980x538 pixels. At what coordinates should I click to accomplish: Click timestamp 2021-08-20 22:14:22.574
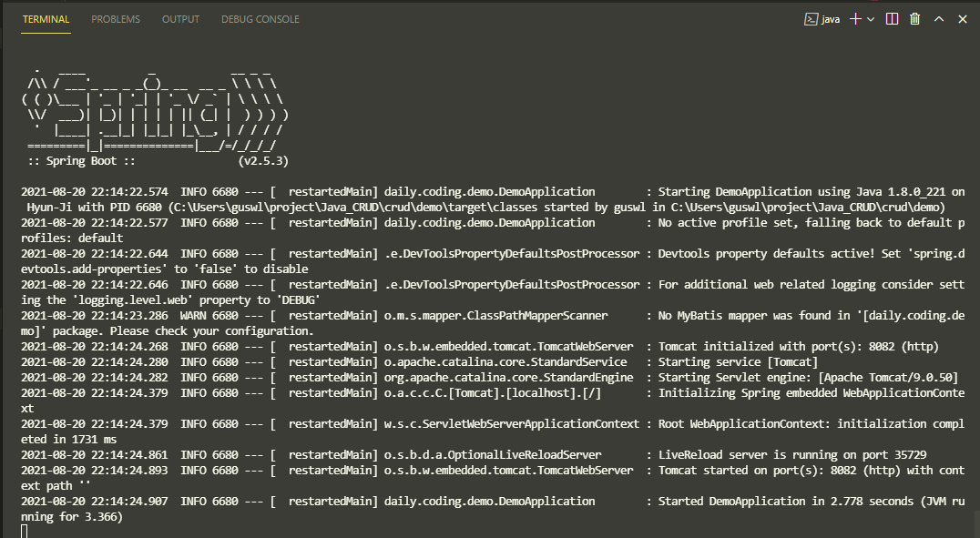pos(95,192)
